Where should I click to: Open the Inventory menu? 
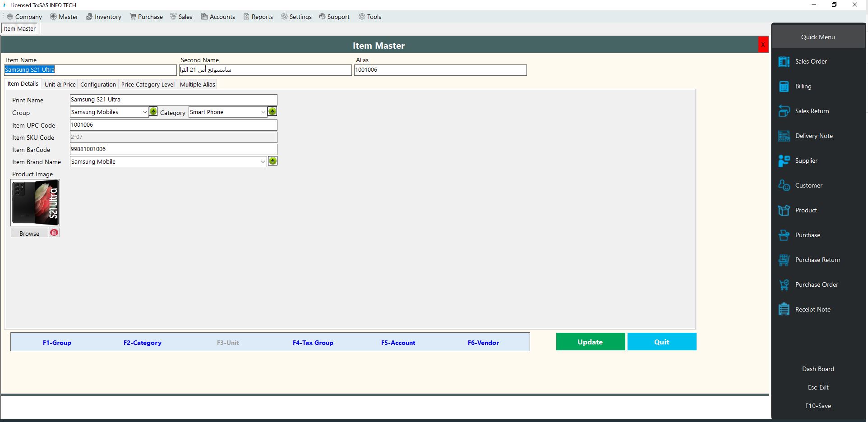tap(104, 17)
